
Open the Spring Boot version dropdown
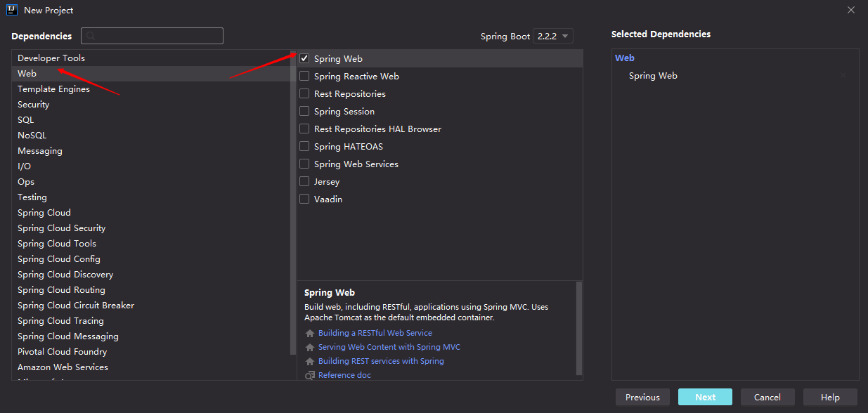553,36
